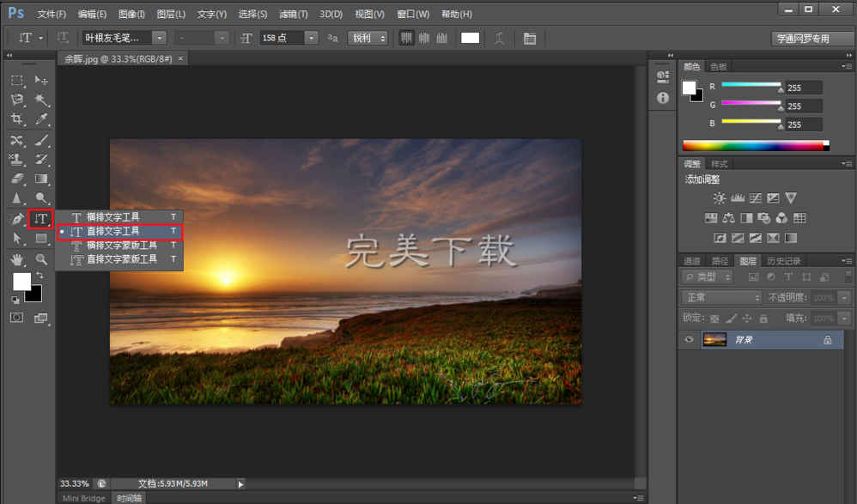Activate the Zoom tool in the toolbox
This screenshot has width=857, height=504.
point(41,258)
